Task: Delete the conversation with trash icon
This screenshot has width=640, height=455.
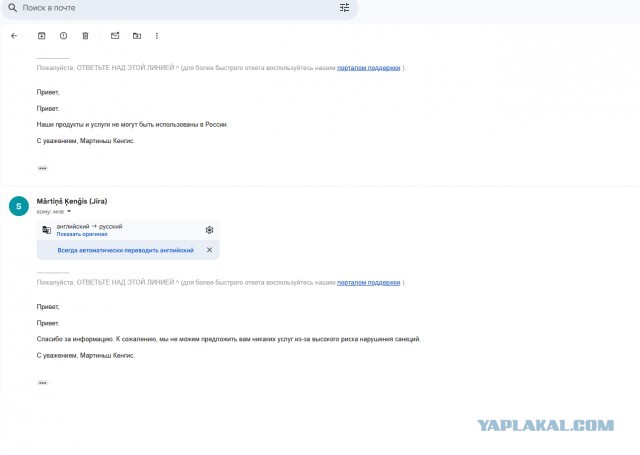Action: tap(85, 36)
